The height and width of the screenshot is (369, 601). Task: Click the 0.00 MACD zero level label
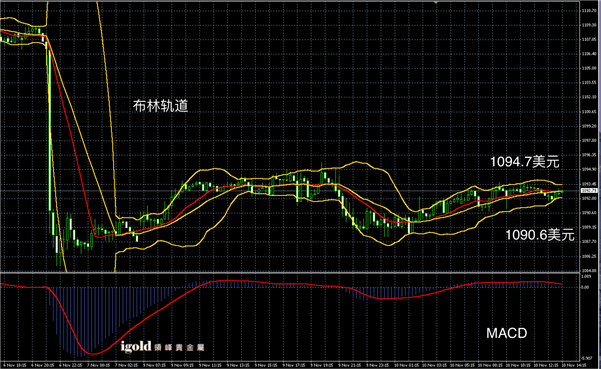pos(585,287)
